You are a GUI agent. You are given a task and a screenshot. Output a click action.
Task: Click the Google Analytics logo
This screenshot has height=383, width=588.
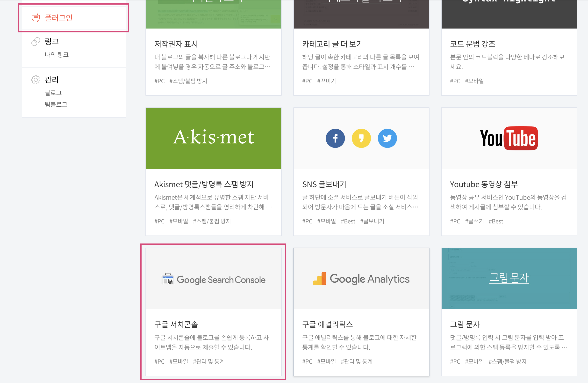pyautogui.click(x=361, y=279)
